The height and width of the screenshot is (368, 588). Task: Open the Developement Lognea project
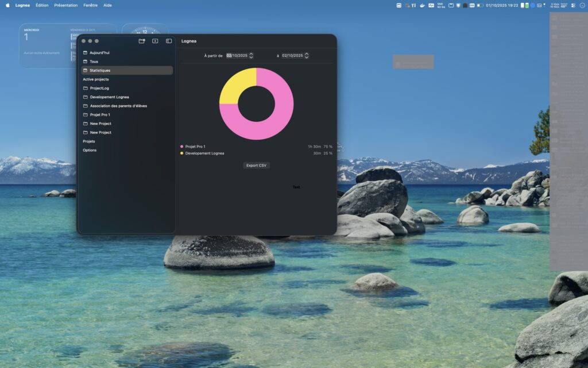[109, 97]
